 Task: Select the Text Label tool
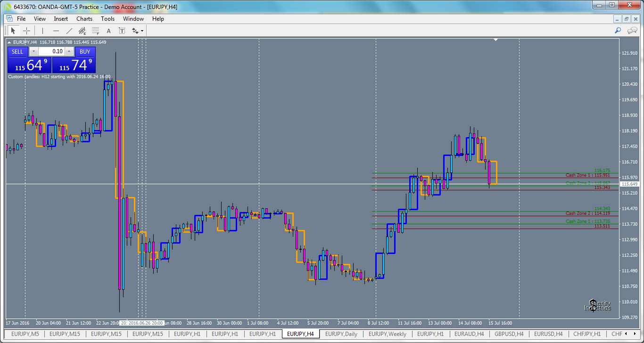pos(121,31)
